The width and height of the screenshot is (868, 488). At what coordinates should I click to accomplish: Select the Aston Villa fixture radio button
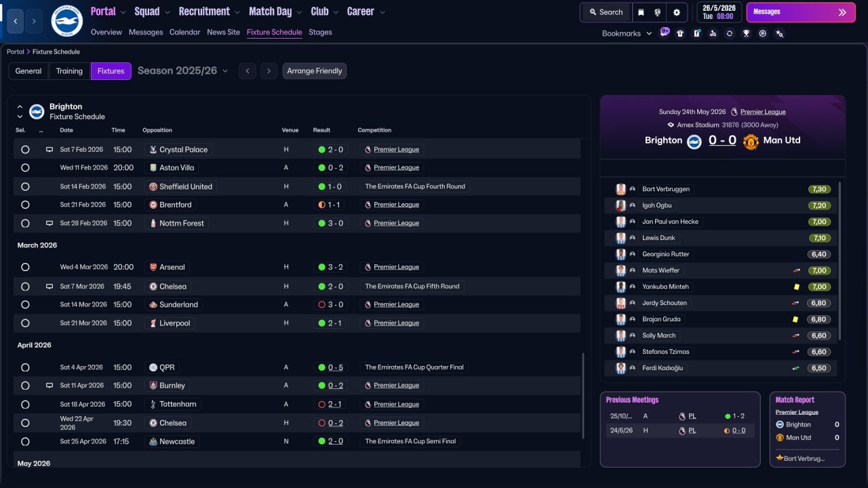(25, 167)
